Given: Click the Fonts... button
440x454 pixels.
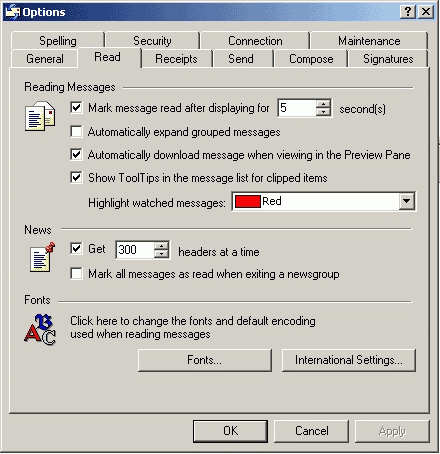Looking at the screenshot, I should point(205,360).
